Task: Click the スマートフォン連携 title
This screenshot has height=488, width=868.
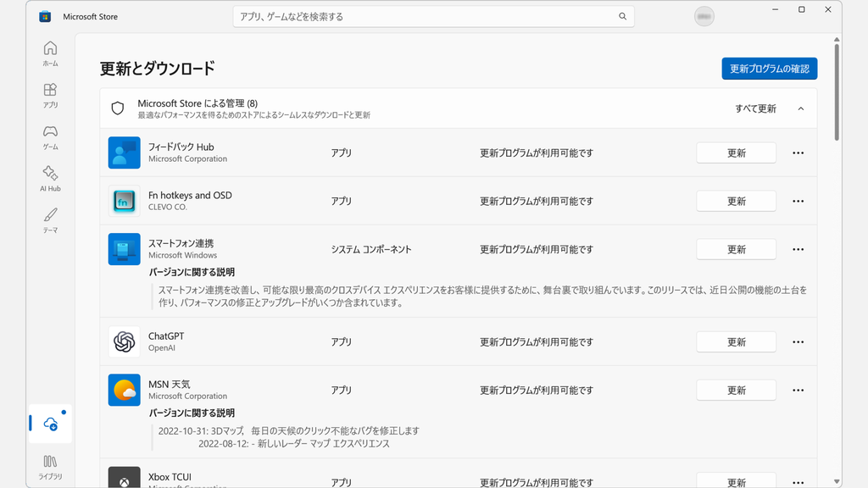Action: pos(181,243)
